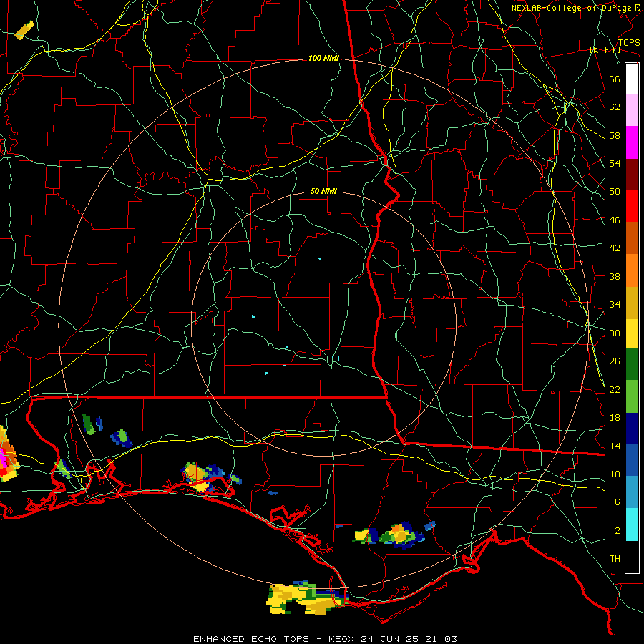Click the bright yellow legend swatch
Viewport: 644px width, 644px height.
[632, 333]
